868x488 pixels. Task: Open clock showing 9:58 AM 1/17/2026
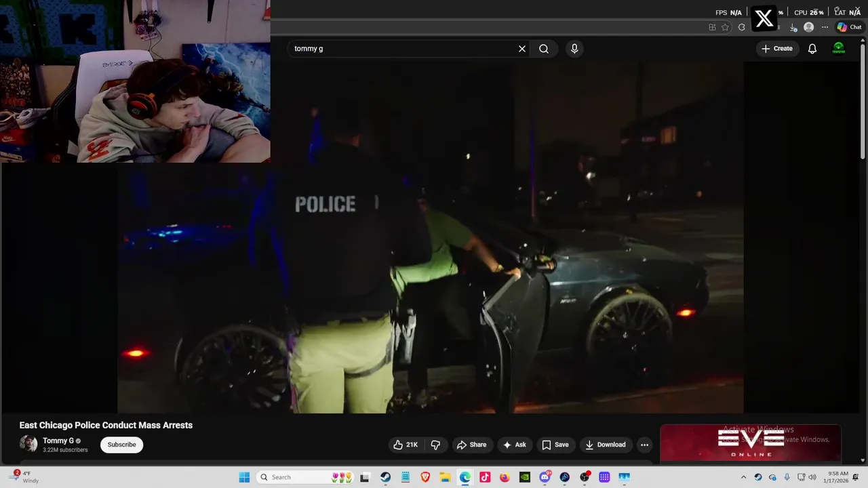837,477
